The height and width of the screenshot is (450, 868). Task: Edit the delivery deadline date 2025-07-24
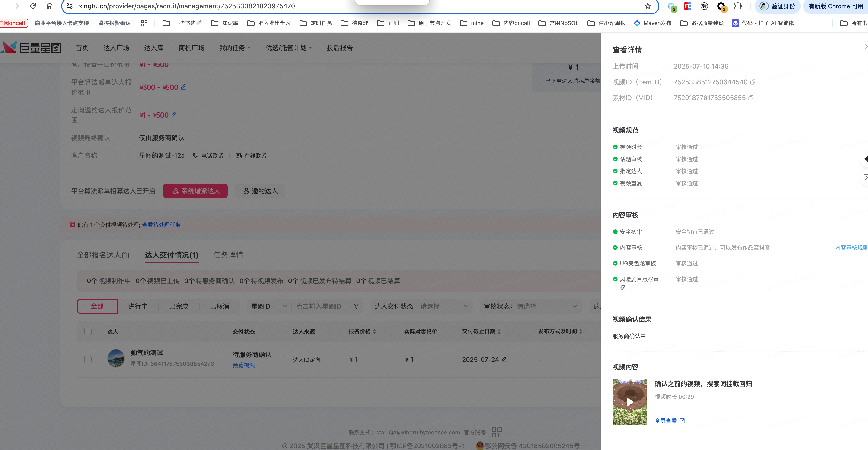tap(504, 359)
